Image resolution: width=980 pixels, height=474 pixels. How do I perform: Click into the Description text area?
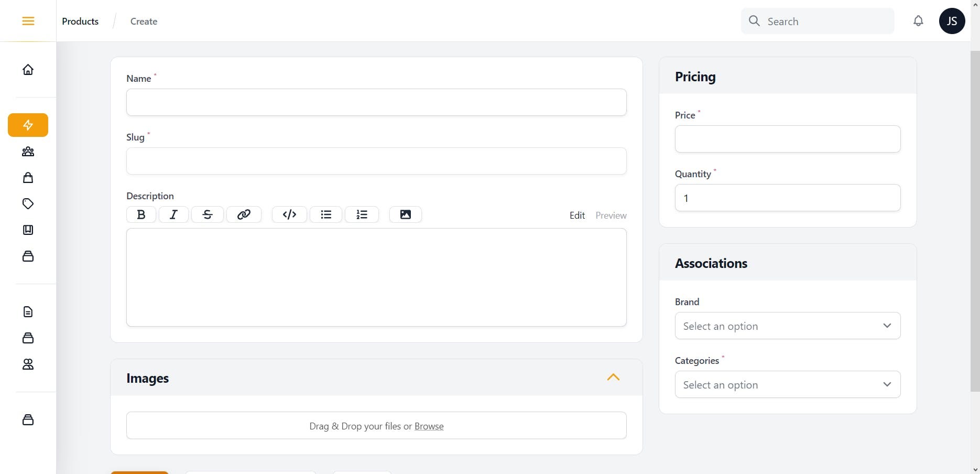point(376,277)
